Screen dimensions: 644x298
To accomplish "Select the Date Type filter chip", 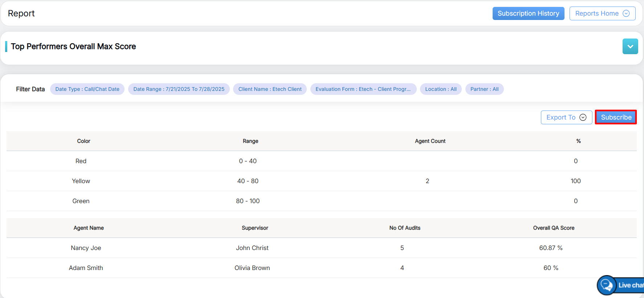I will (x=87, y=89).
